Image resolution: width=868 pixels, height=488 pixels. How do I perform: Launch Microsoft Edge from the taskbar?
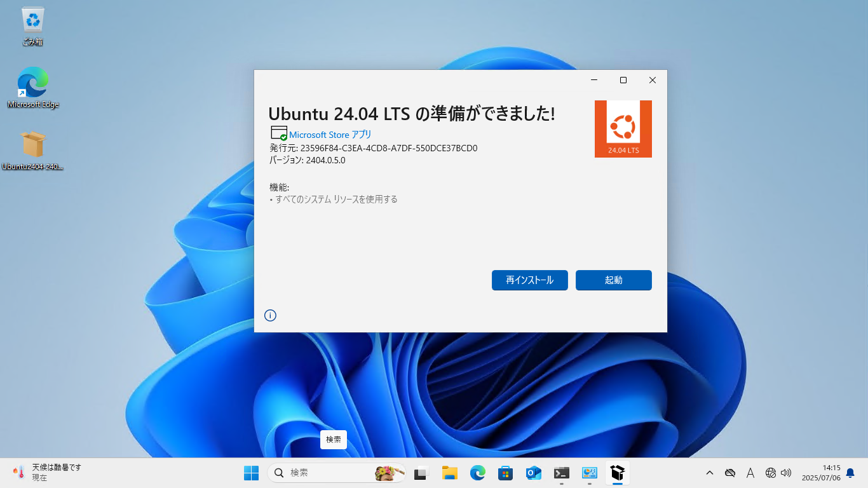pos(478,473)
